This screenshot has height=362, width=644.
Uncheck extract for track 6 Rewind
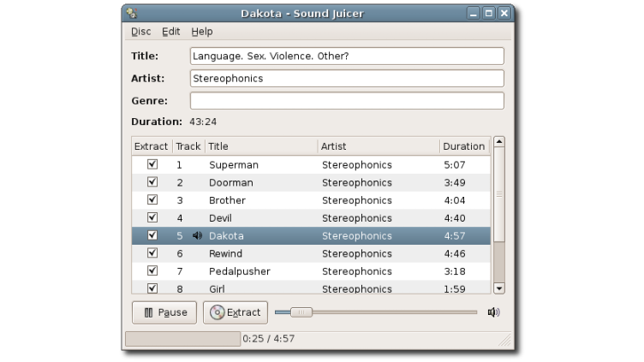tap(152, 252)
